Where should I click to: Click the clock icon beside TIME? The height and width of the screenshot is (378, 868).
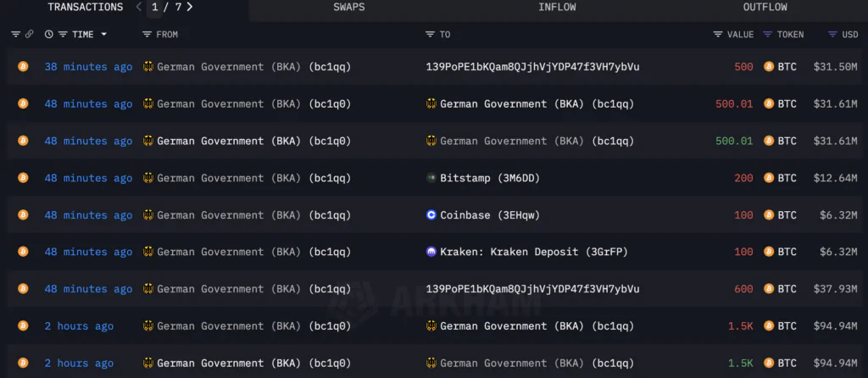coord(48,35)
